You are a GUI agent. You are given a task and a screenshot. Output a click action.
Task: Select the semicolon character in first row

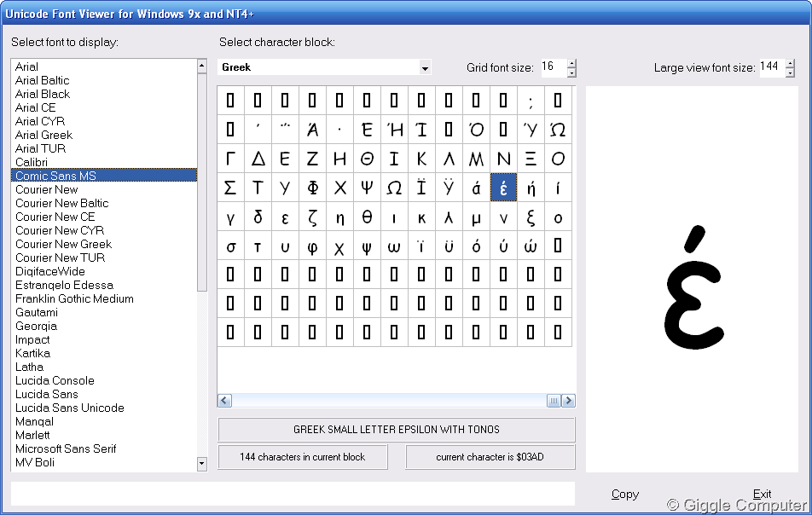[x=531, y=101]
